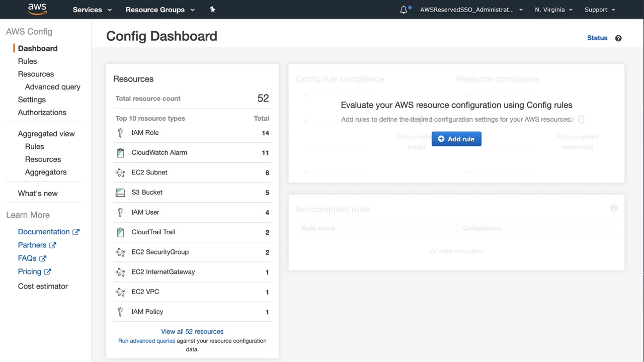Open the Status link
Image resolution: width=644 pixels, height=362 pixels.
point(597,38)
